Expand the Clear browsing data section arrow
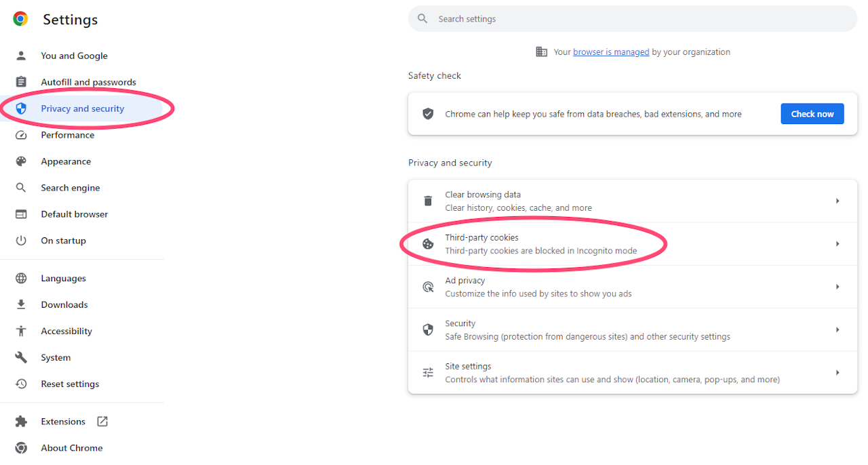This screenshot has width=868, height=465. coord(837,201)
